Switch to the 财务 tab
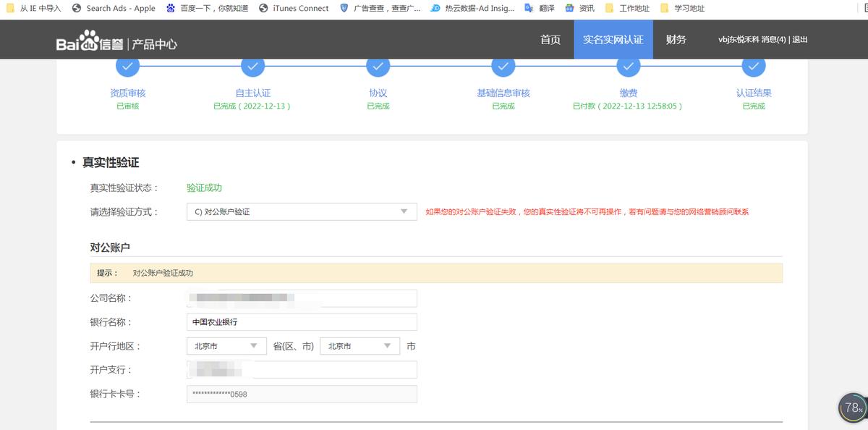868x430 pixels. pyautogui.click(x=676, y=40)
